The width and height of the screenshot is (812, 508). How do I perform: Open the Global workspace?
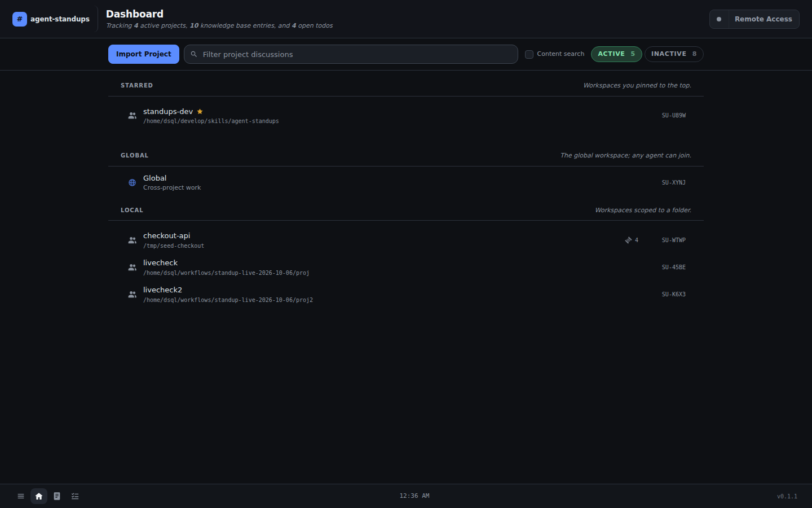point(406,182)
